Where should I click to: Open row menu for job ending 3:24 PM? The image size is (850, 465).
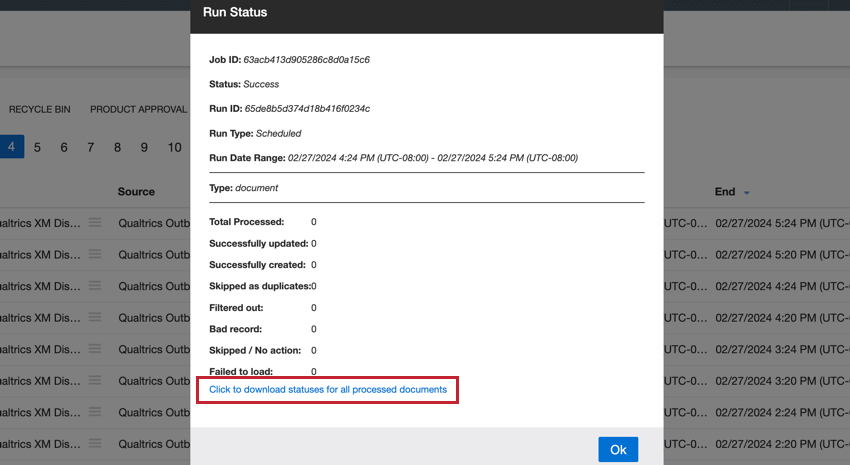pyautogui.click(x=95, y=349)
